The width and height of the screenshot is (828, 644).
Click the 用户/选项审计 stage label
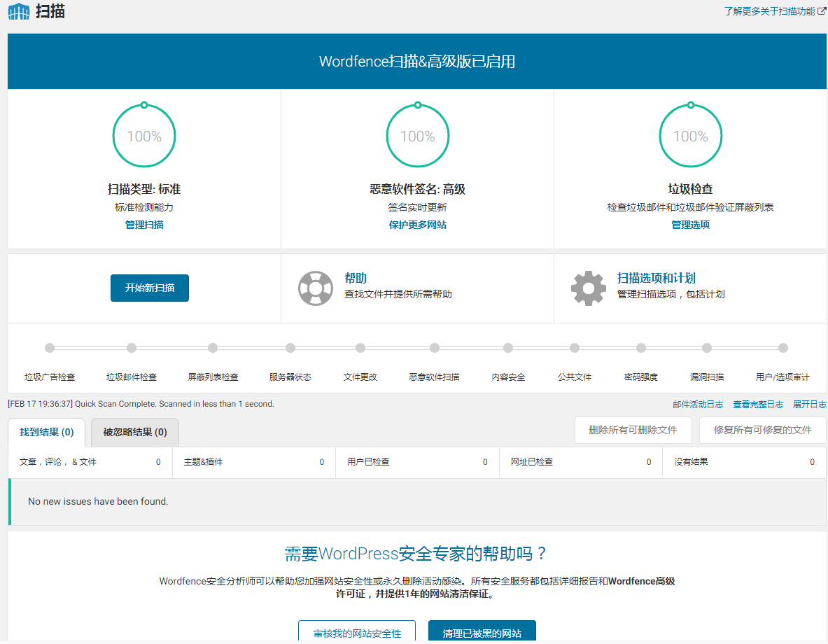click(783, 377)
